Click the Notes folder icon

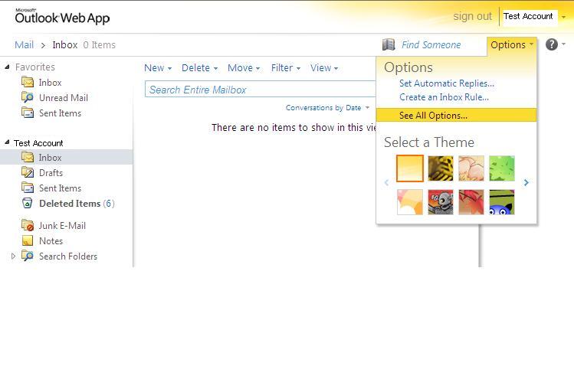pyautogui.click(x=28, y=241)
